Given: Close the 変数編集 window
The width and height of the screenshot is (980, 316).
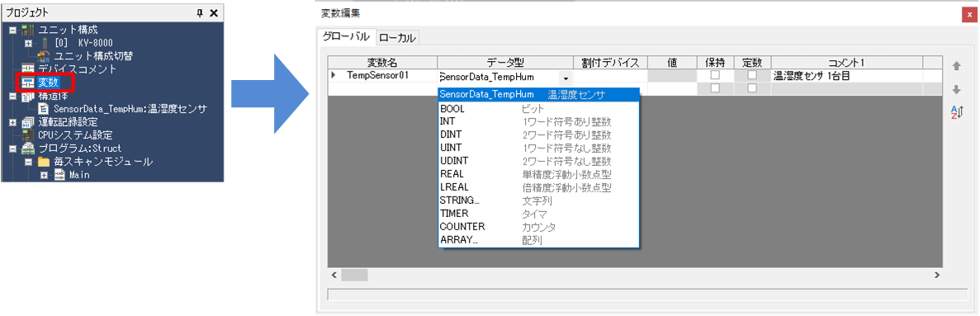Looking at the screenshot, I should pos(968,14).
